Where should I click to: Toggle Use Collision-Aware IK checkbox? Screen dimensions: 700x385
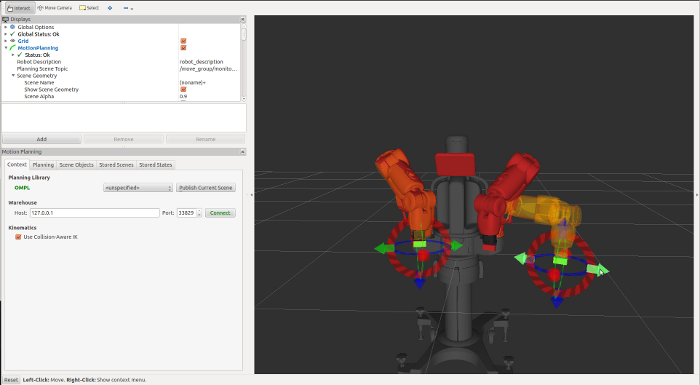[x=18, y=237]
